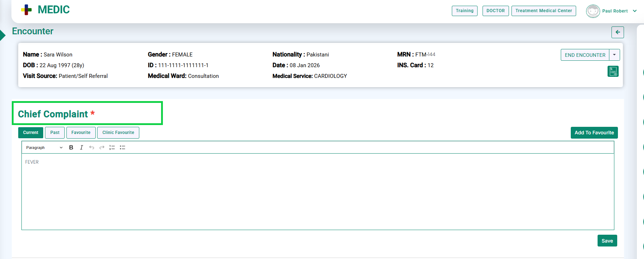
Task: Save the chief complaint
Action: point(607,241)
